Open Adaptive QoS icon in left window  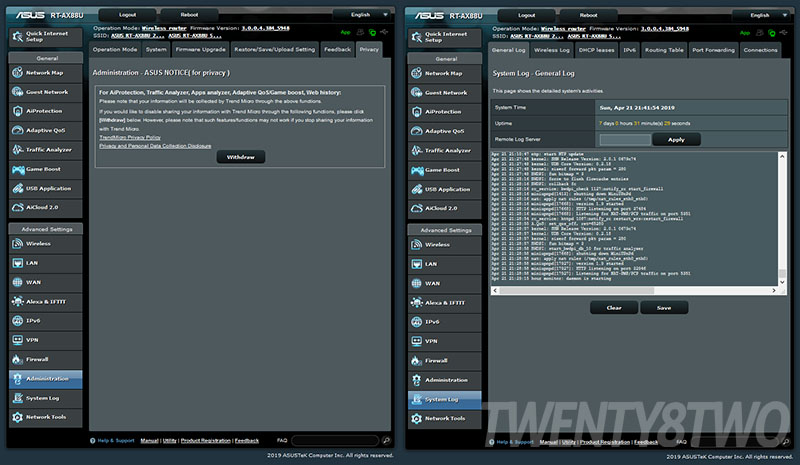click(x=17, y=131)
